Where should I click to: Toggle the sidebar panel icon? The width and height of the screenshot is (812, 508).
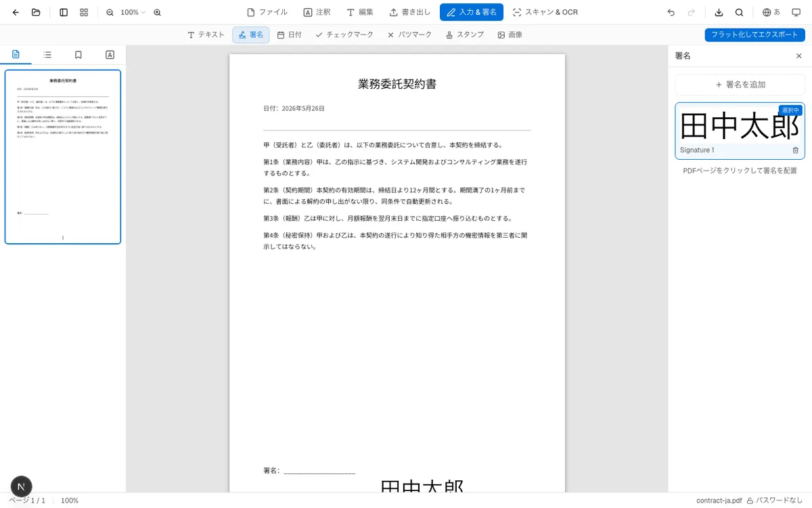point(64,12)
